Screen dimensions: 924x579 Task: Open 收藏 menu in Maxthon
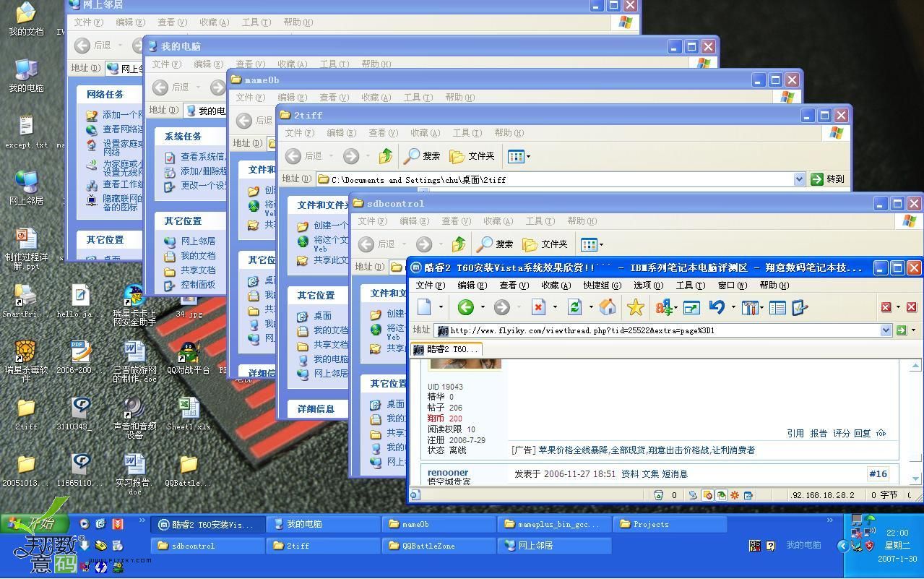coord(556,285)
